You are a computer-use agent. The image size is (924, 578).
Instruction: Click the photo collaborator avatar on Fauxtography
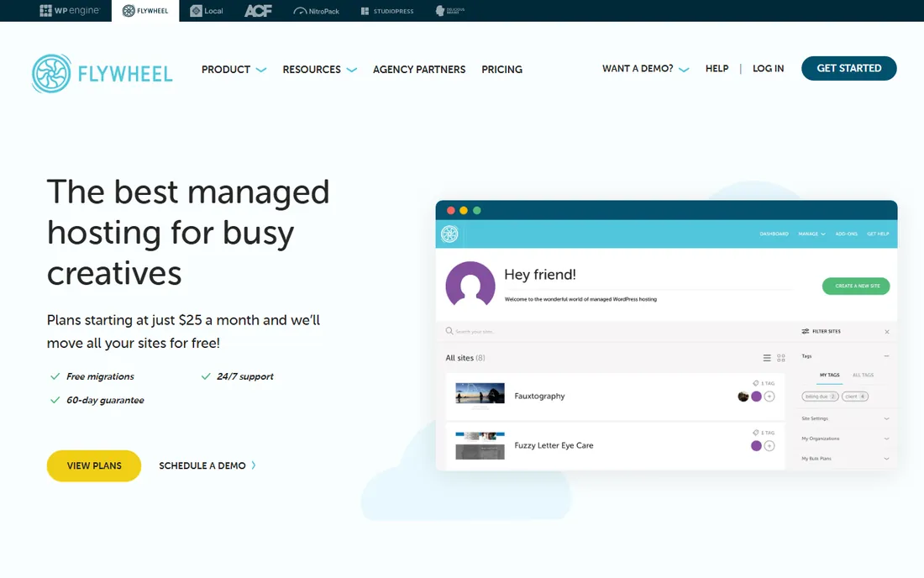coord(743,397)
